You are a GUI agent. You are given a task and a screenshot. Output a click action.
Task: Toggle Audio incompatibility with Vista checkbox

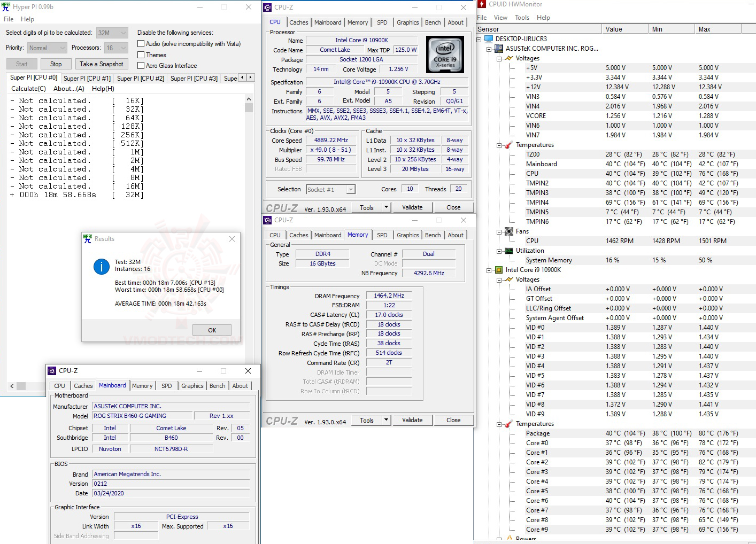141,44
